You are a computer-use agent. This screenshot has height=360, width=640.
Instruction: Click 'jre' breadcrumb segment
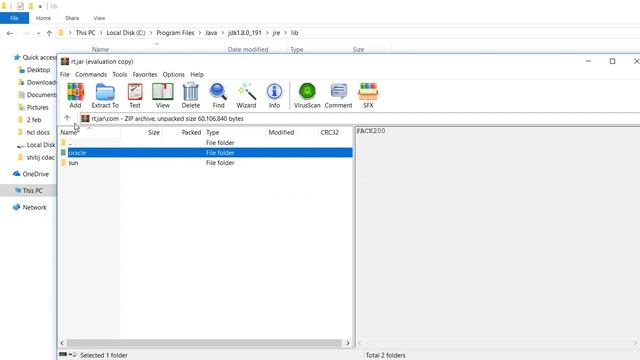276,33
